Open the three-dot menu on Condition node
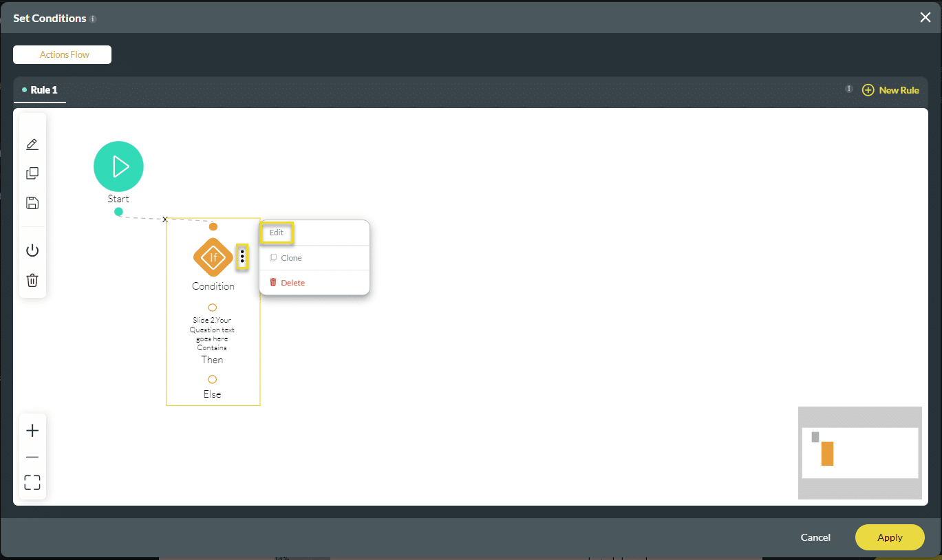942x560 pixels. tap(242, 257)
